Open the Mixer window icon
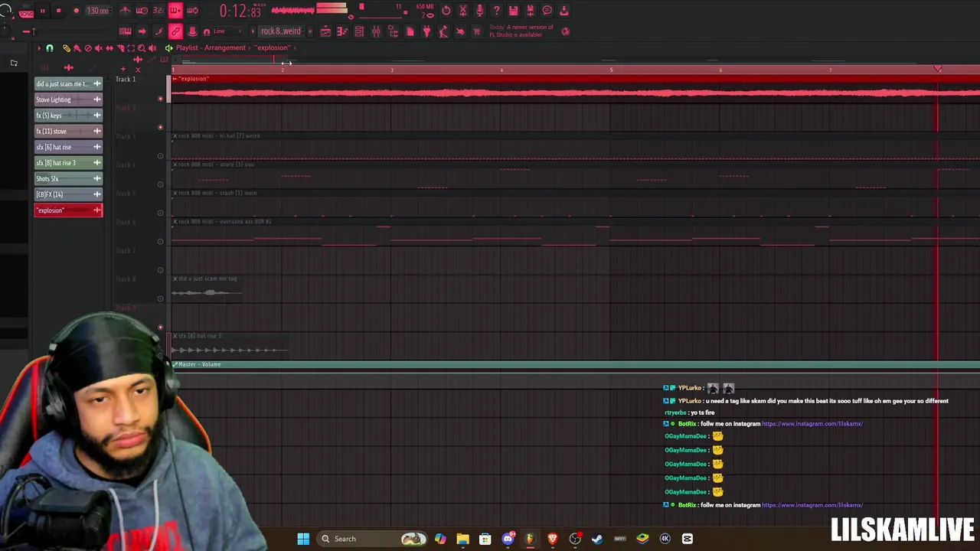The image size is (980, 551). click(x=376, y=31)
